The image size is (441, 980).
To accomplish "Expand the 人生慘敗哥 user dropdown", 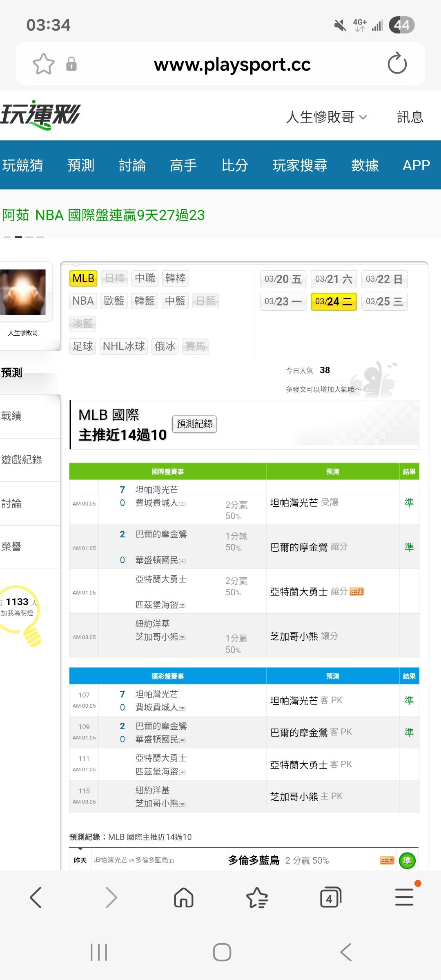I will pos(327,117).
